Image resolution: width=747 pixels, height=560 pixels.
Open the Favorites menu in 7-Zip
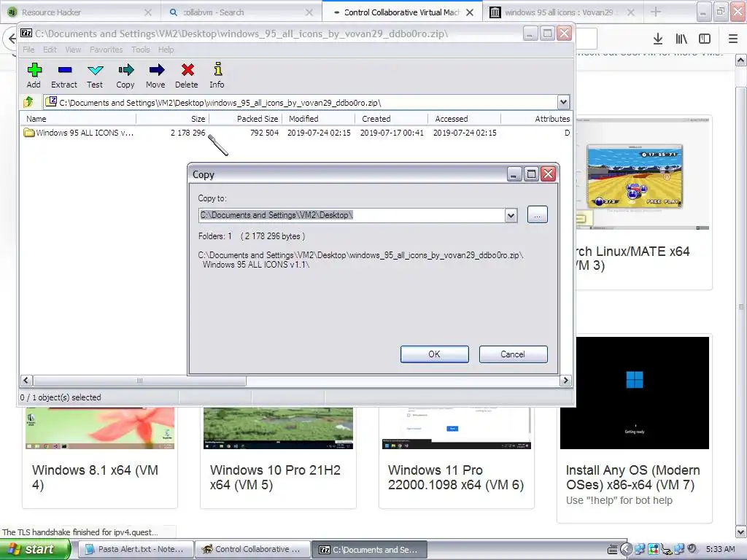pos(106,50)
